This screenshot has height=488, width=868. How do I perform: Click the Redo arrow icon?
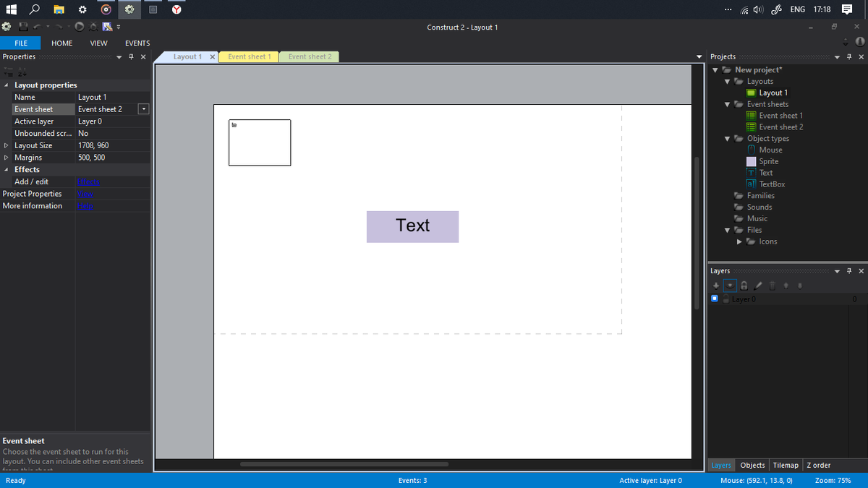(x=59, y=27)
